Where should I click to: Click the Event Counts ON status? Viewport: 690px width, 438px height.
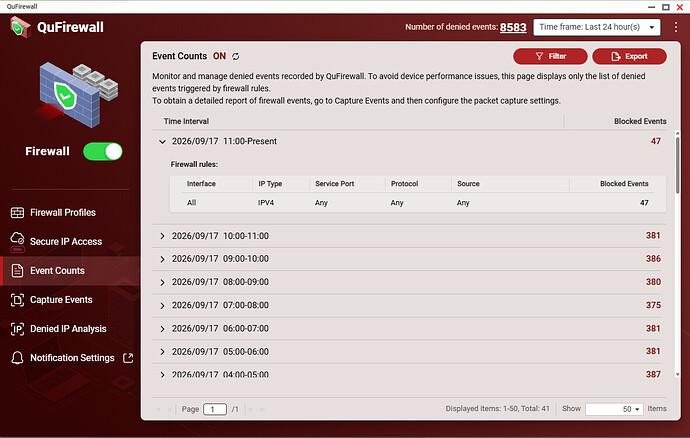[x=219, y=56]
